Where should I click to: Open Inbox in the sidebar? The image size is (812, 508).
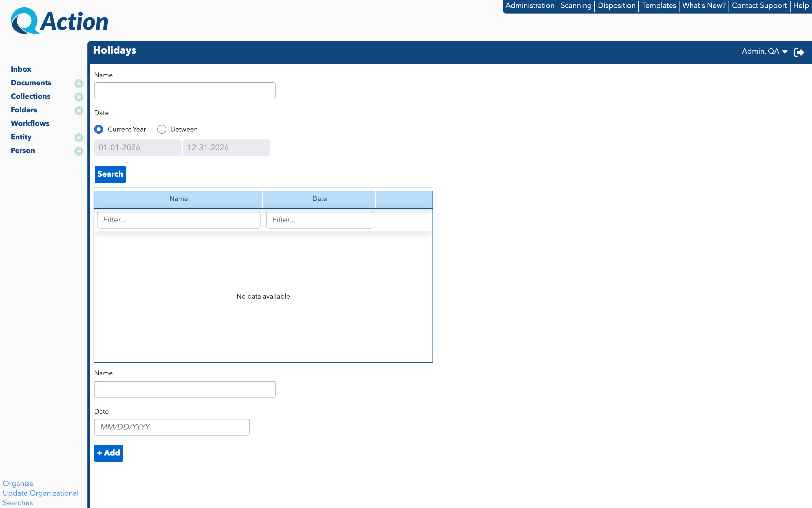pyautogui.click(x=21, y=69)
